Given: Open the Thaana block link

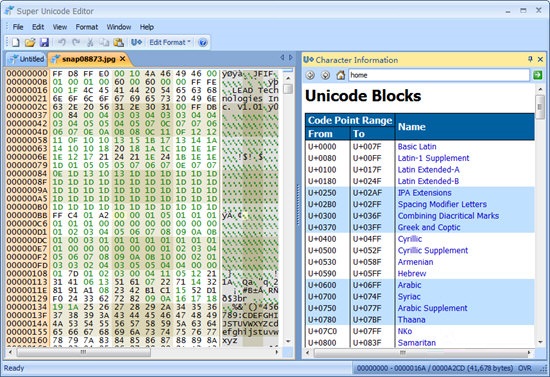Looking at the screenshot, I should pyautogui.click(x=411, y=320).
